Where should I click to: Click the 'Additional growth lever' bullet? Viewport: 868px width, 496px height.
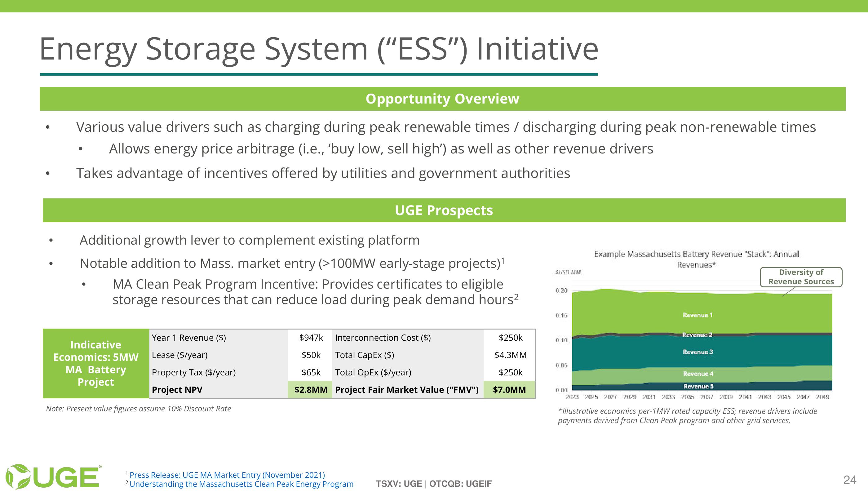249,241
